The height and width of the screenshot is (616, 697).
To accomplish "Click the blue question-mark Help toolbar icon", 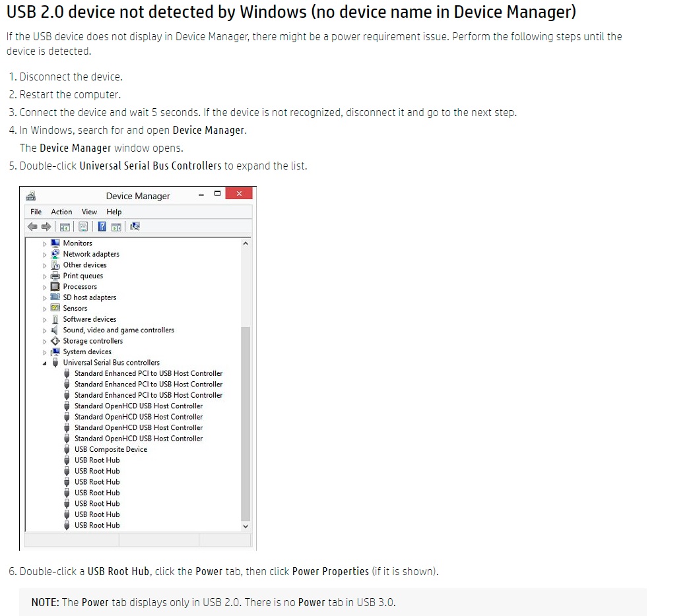I will [x=102, y=226].
